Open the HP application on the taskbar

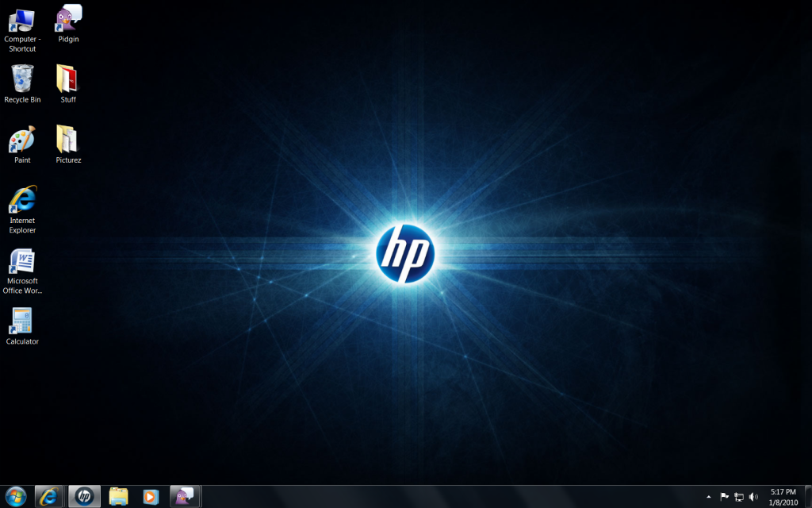(x=84, y=497)
